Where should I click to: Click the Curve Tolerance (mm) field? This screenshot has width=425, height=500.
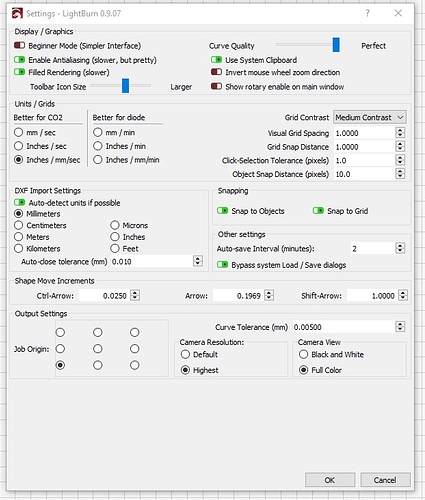(x=344, y=327)
